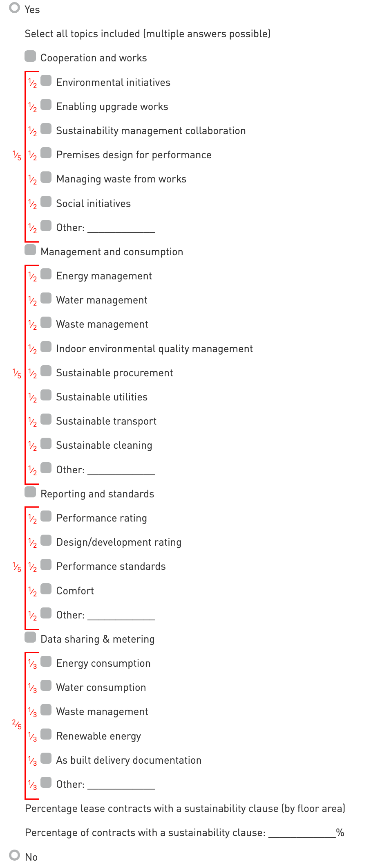Check the Management and consumption checkbox
This screenshot has height=868, width=380.
(x=30, y=250)
